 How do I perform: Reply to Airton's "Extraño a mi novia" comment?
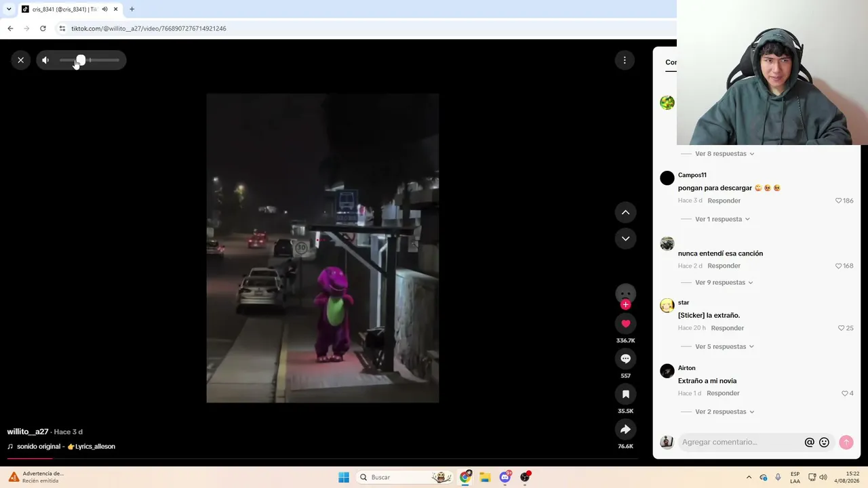tap(723, 393)
